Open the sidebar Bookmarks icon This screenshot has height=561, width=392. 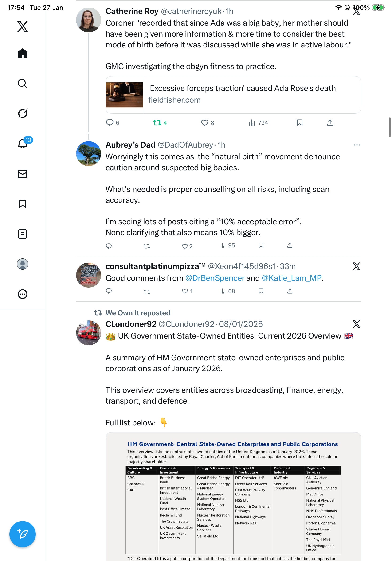23,204
